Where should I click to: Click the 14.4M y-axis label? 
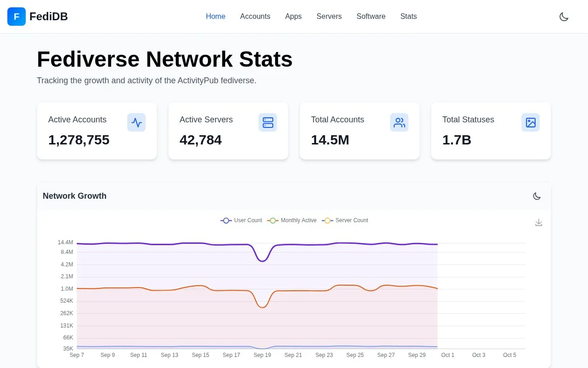(x=65, y=242)
